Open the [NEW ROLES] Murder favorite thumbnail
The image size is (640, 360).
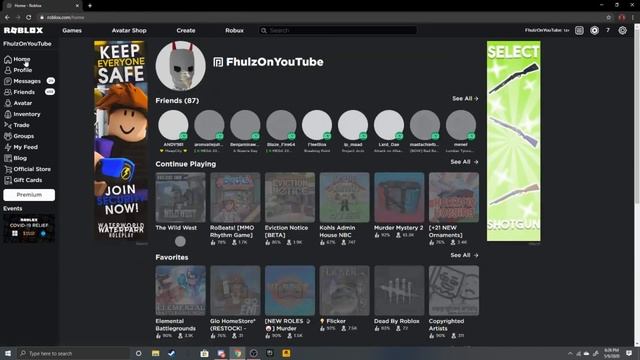click(x=290, y=291)
